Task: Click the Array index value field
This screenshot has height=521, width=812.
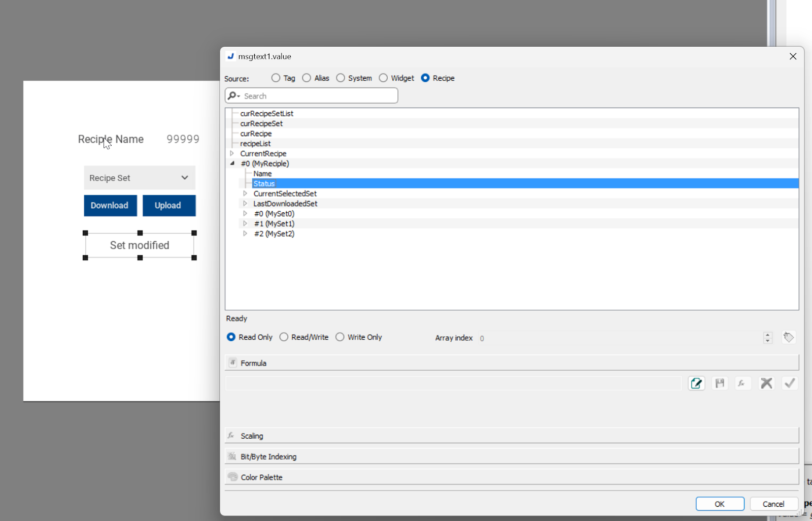Action: tap(619, 338)
